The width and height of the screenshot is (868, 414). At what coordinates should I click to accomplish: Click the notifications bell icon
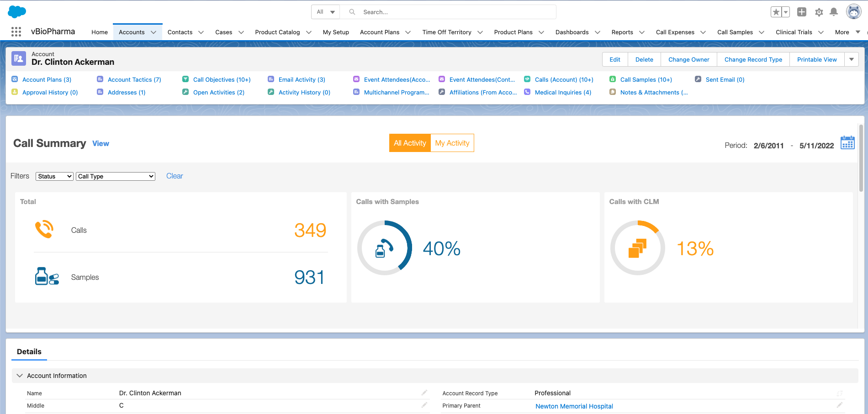pyautogui.click(x=834, y=12)
